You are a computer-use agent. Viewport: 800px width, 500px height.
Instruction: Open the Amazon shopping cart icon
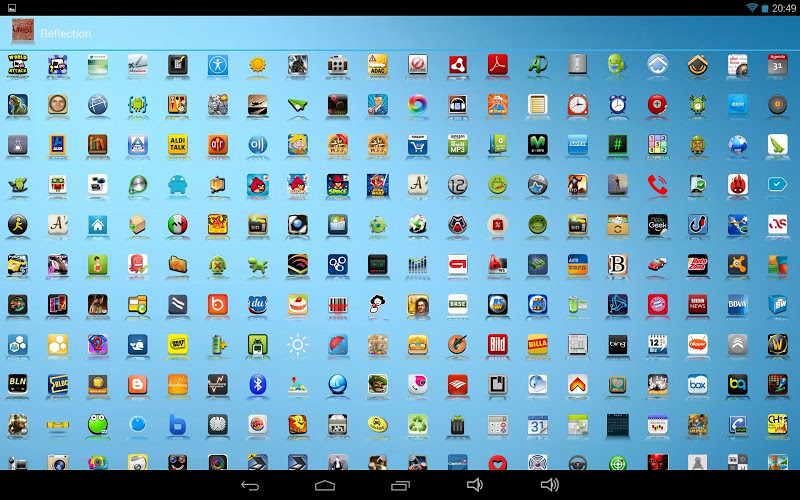coord(417,145)
